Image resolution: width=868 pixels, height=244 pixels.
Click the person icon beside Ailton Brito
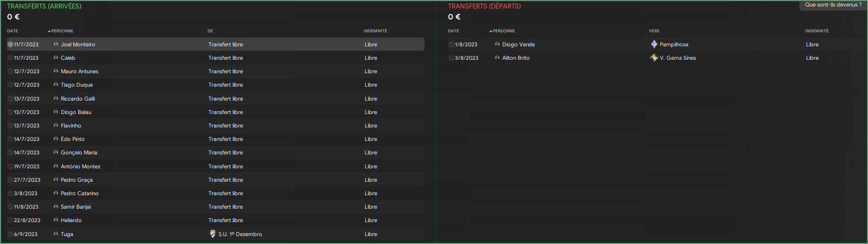click(x=497, y=58)
